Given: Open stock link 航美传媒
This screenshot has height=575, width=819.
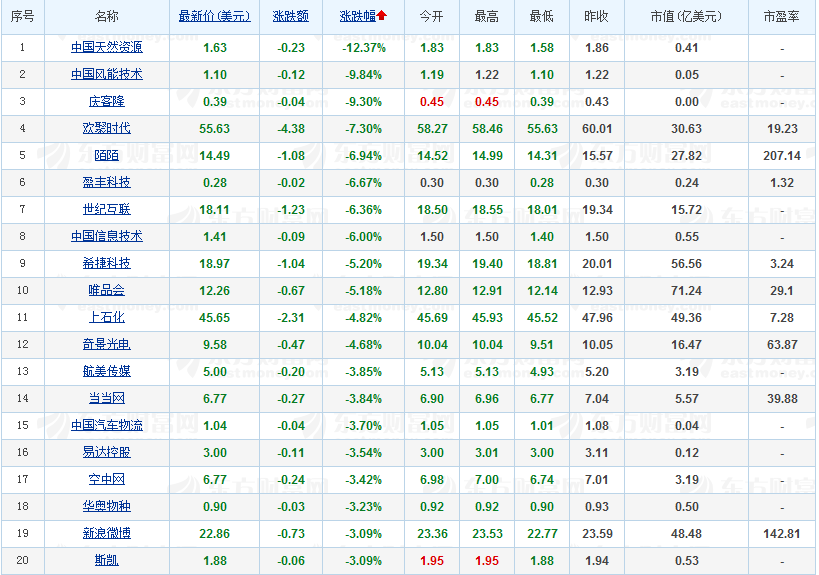Looking at the screenshot, I should [107, 371].
